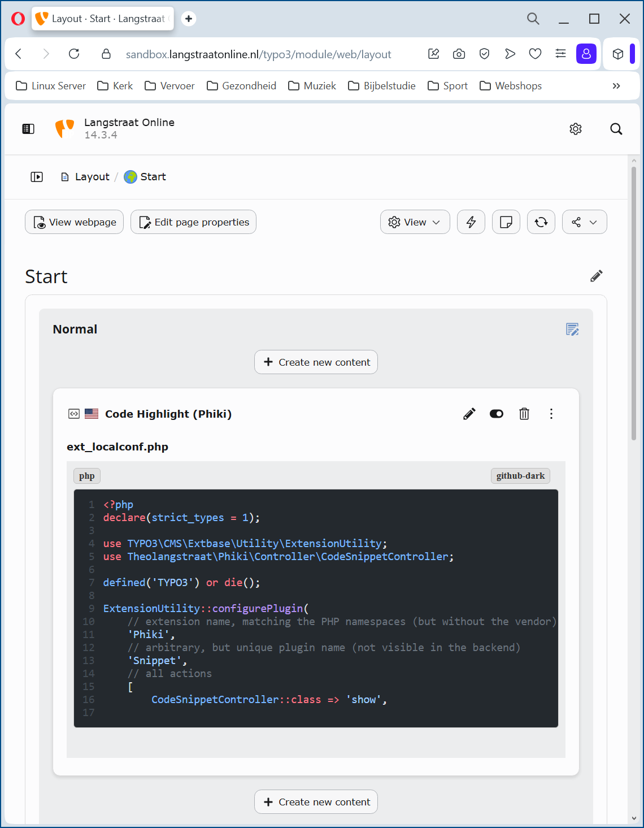Open the Code Highlight (Phiki) element
Image resolution: width=644 pixels, height=828 pixels.
click(168, 414)
